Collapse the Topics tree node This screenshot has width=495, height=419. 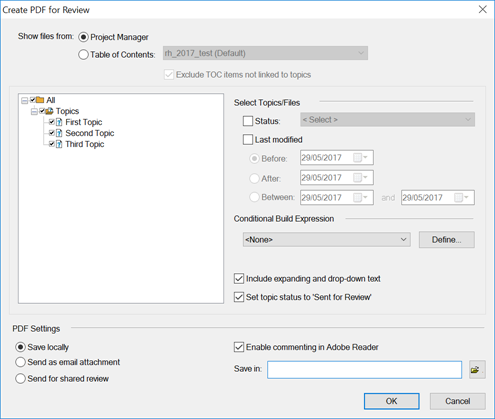click(34, 111)
